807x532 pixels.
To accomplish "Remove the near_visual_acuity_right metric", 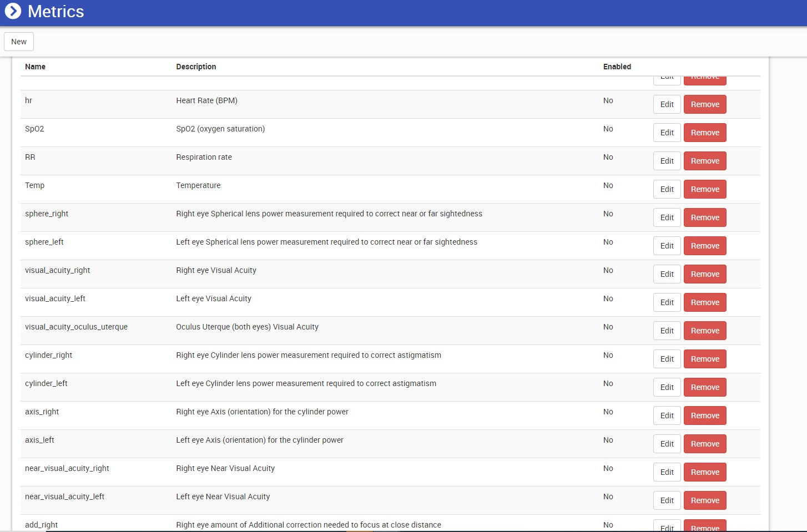I will pyautogui.click(x=705, y=472).
